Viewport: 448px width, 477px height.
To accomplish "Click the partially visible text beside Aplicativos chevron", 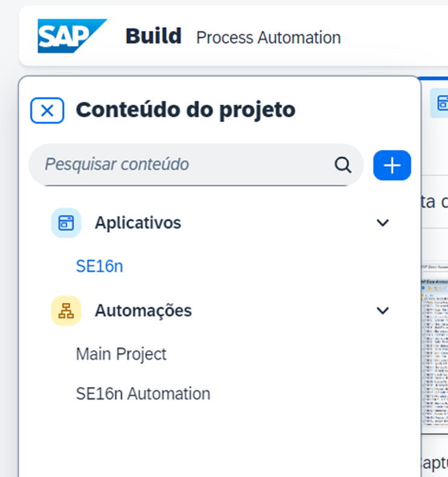I will coord(435,202).
